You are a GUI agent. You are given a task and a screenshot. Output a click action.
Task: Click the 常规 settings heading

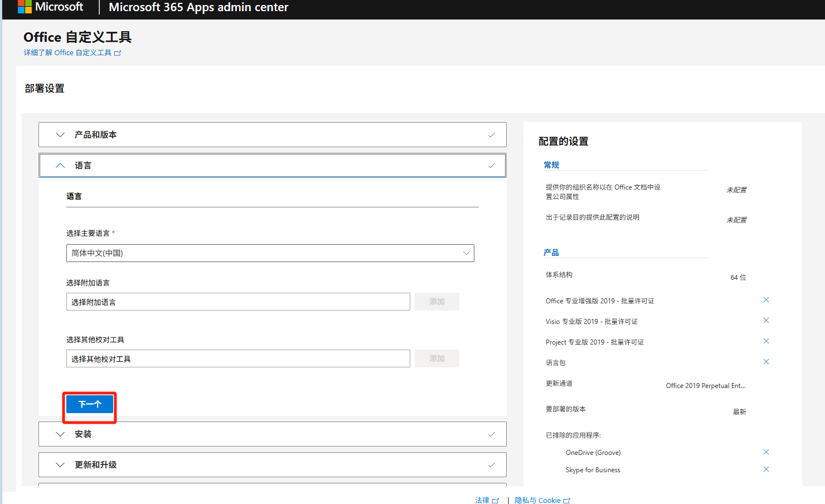pos(551,165)
